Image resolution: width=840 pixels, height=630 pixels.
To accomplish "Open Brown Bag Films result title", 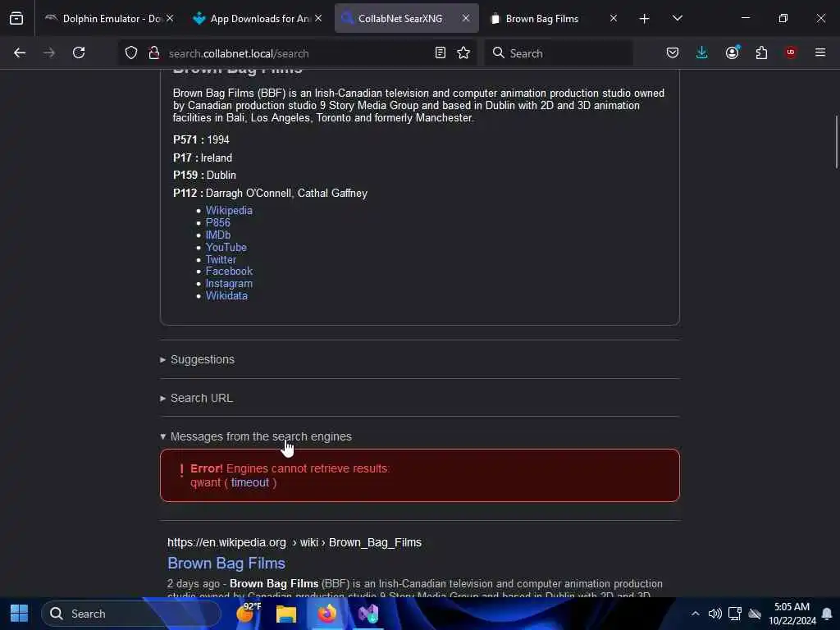I will pyautogui.click(x=226, y=564).
